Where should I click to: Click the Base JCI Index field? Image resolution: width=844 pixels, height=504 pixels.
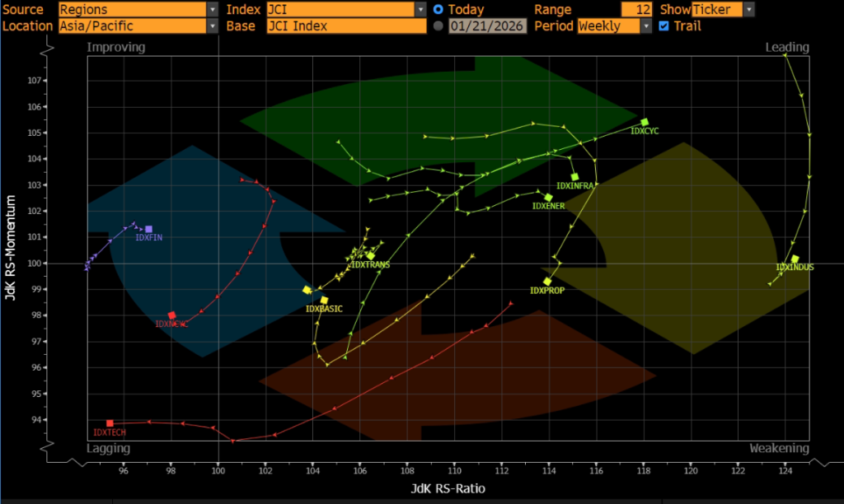click(x=346, y=26)
